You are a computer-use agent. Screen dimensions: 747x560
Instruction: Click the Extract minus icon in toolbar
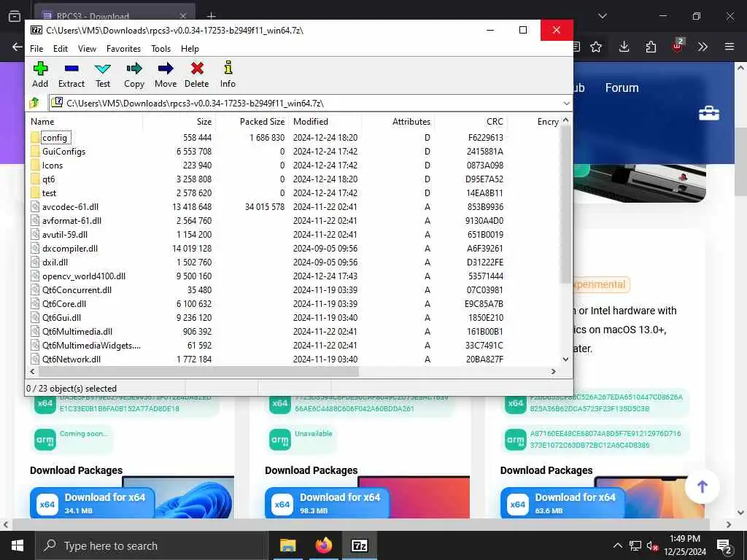71,69
